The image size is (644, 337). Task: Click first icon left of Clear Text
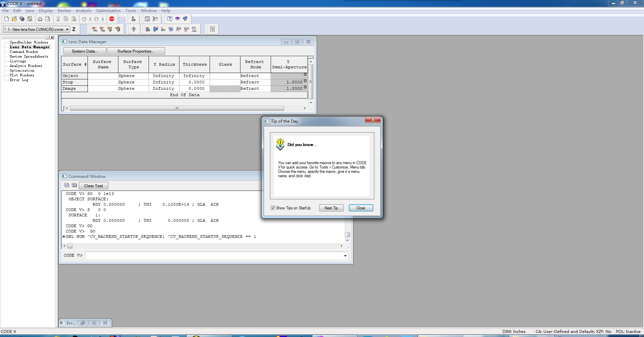coord(66,185)
